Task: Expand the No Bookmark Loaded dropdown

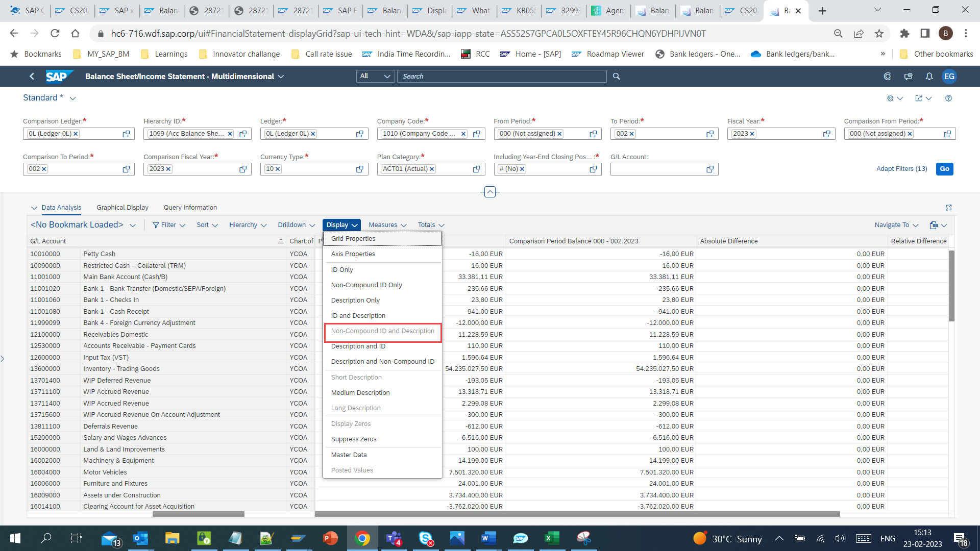Action: tap(133, 226)
